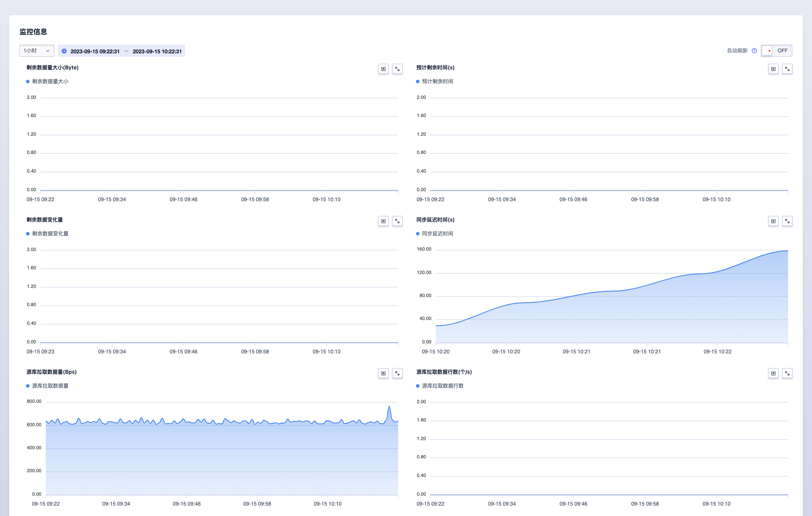Download the 同步延迟时间(s) chart data
Image resolution: width=812 pixels, height=516 pixels.
tap(773, 221)
